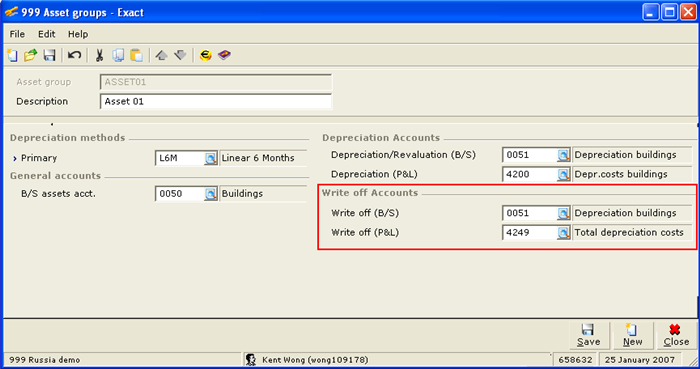The height and width of the screenshot is (369, 700).
Task: Click the New document toolbar icon
Action: [12, 55]
